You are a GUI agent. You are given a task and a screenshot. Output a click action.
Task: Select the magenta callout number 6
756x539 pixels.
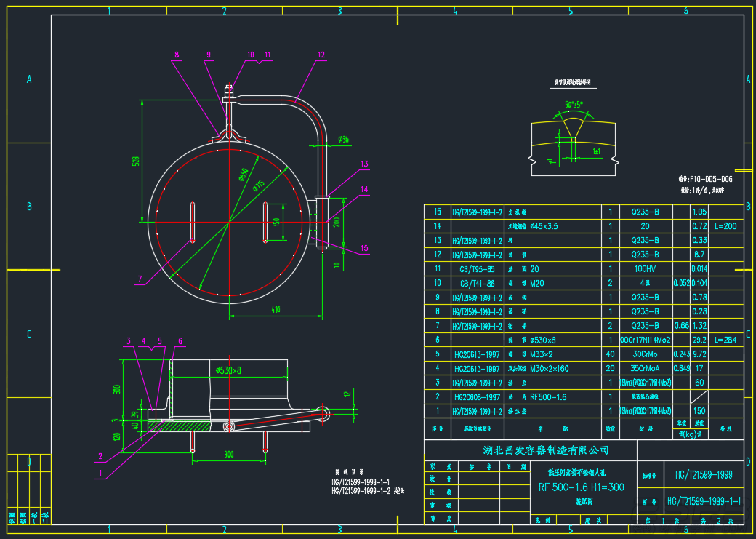point(180,341)
